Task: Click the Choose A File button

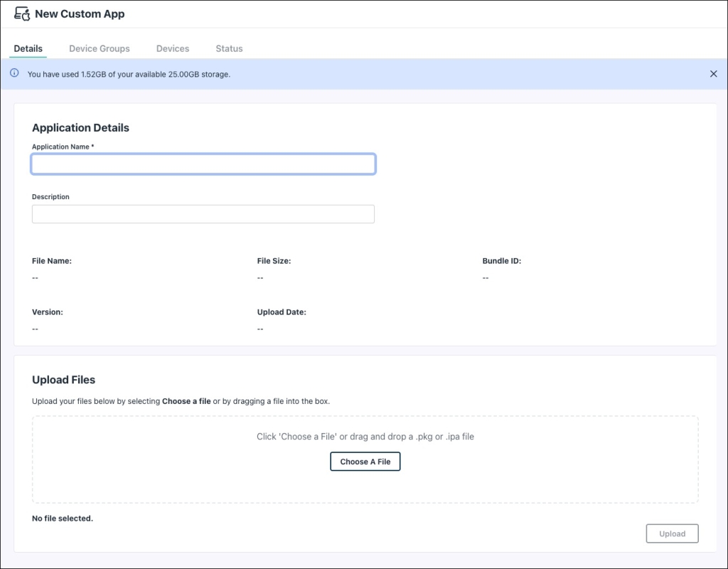Action: (x=365, y=461)
